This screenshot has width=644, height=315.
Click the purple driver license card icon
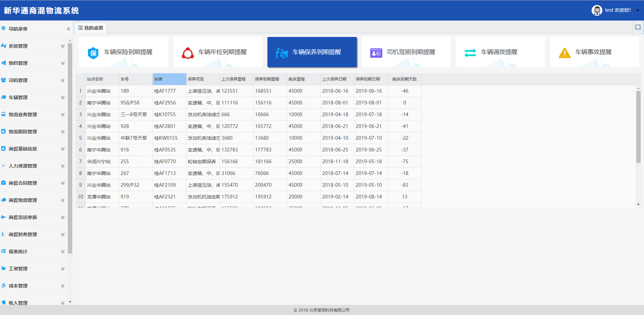[x=376, y=53]
